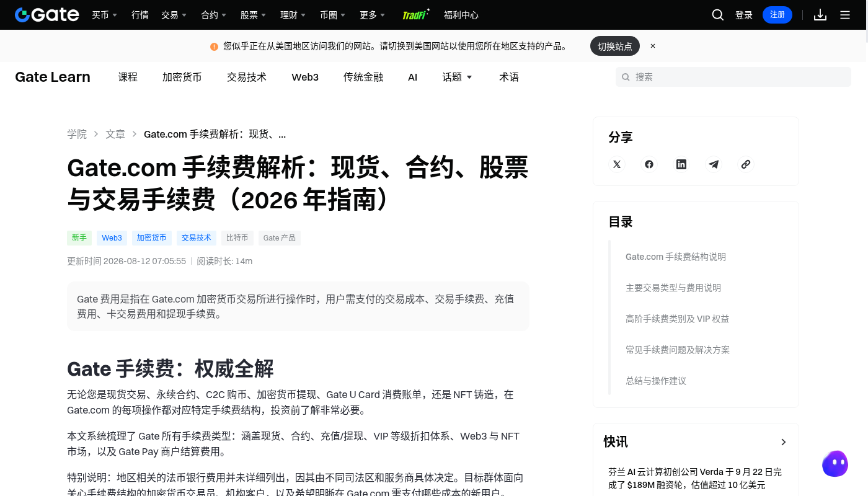Click the Gate logo in header
This screenshot has width=868, height=496.
tap(47, 15)
